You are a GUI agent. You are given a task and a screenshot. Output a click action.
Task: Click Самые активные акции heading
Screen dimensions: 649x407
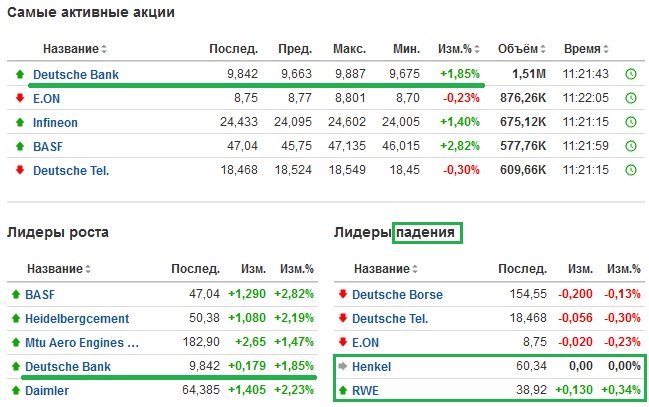pyautogui.click(x=91, y=12)
